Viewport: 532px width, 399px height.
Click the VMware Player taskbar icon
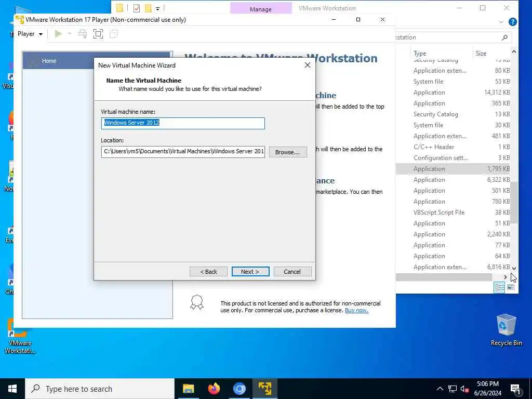pyautogui.click(x=264, y=389)
